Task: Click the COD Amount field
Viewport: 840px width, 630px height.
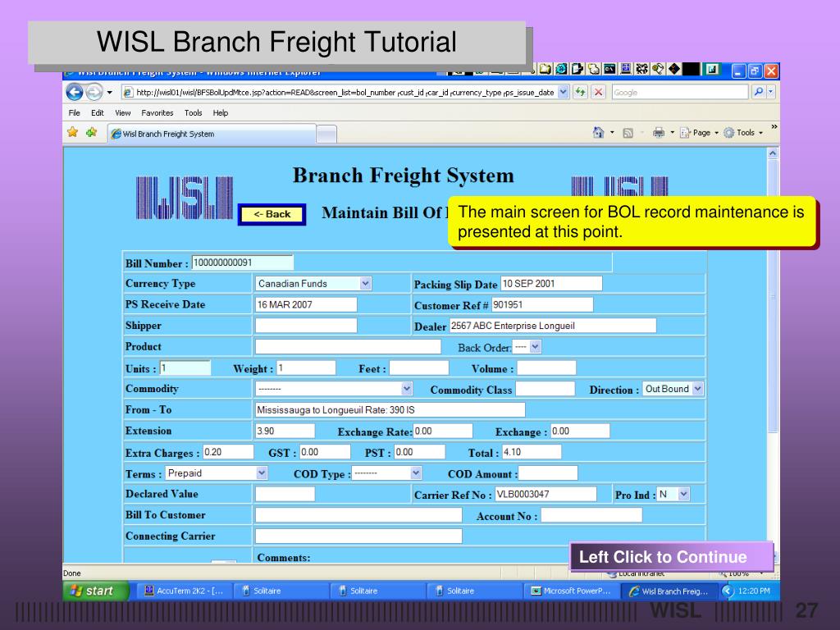Action: click(549, 473)
